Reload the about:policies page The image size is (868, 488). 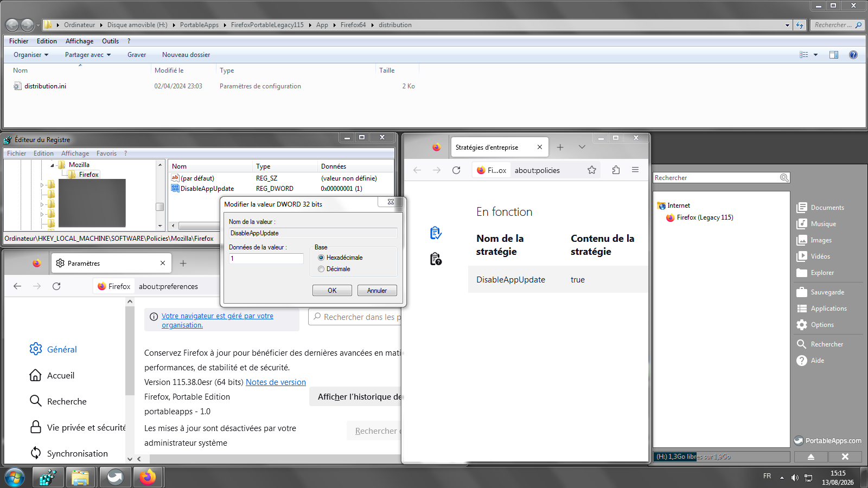[456, 170]
